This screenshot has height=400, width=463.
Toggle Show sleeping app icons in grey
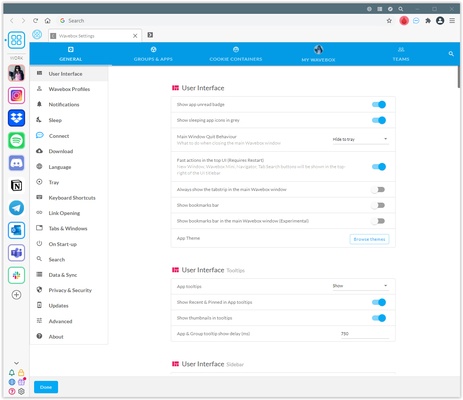(x=379, y=120)
